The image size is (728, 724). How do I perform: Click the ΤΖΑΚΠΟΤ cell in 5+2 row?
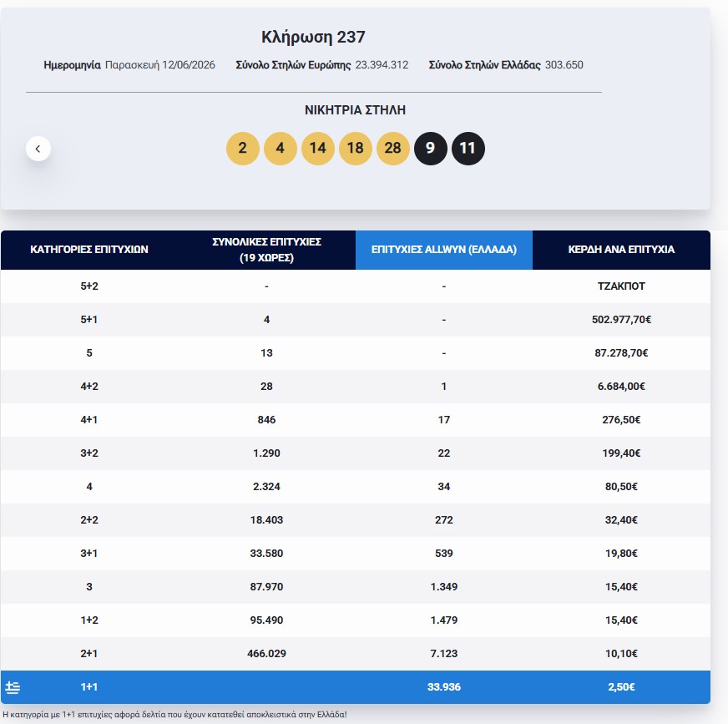coord(621,286)
